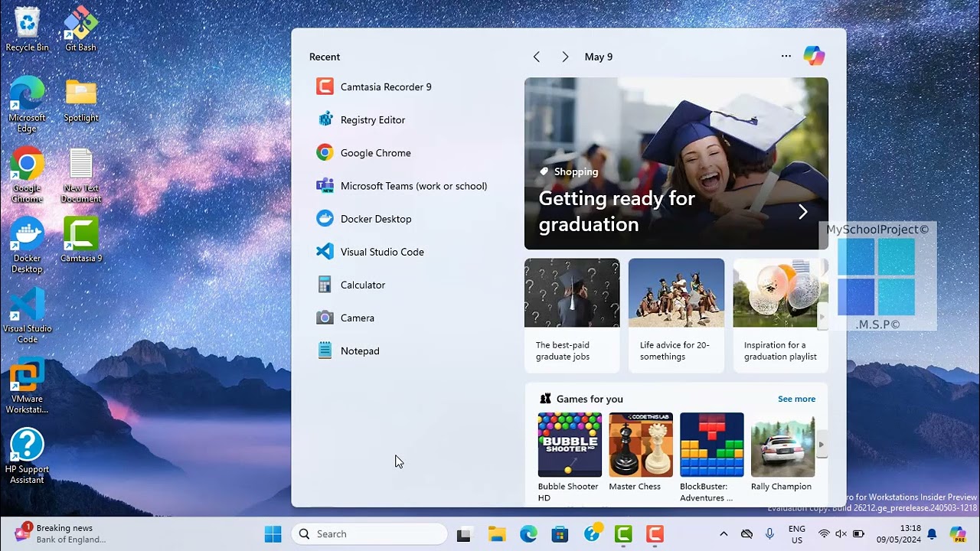Viewport: 980px width, 551px height.
Task: Open 'The best-paid graduate jobs' card
Action: click(572, 315)
